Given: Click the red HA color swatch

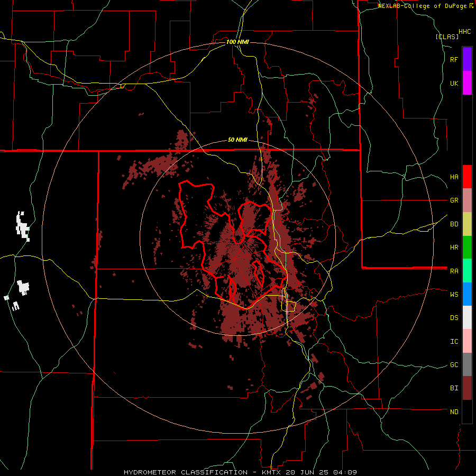Looking at the screenshot, I should [467, 177].
